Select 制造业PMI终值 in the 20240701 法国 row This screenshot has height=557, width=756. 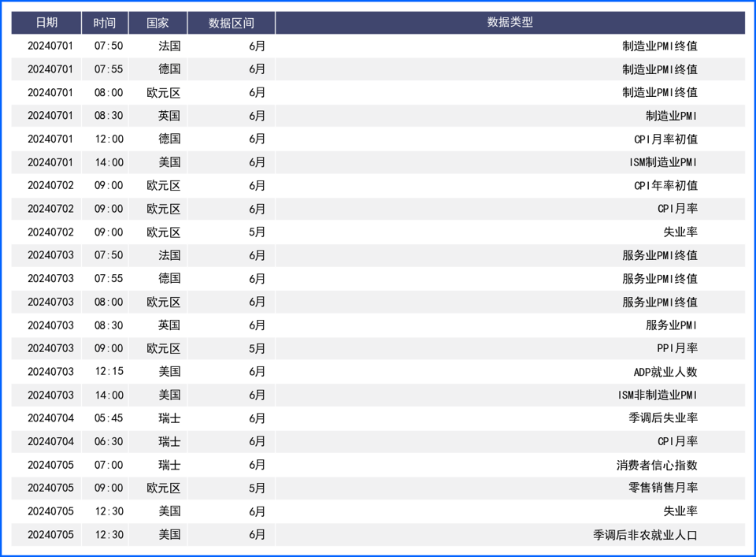660,46
